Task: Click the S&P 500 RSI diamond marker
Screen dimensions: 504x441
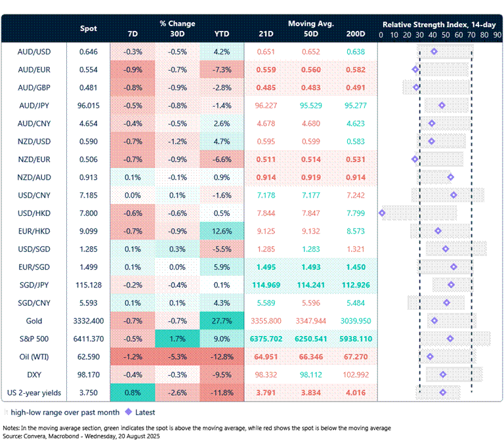Action: 450,339
